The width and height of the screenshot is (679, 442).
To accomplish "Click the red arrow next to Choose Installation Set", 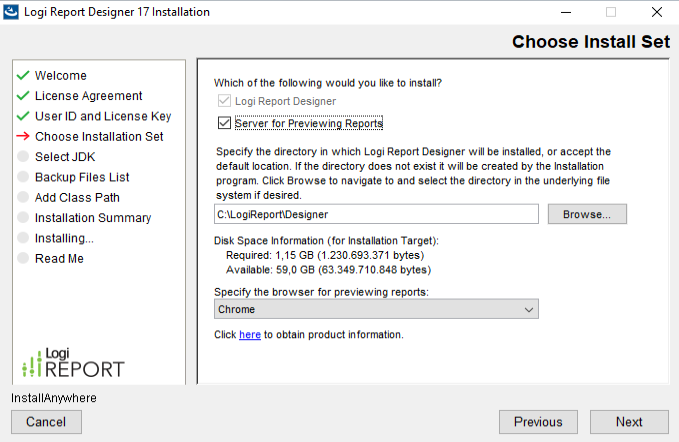I will (22, 137).
